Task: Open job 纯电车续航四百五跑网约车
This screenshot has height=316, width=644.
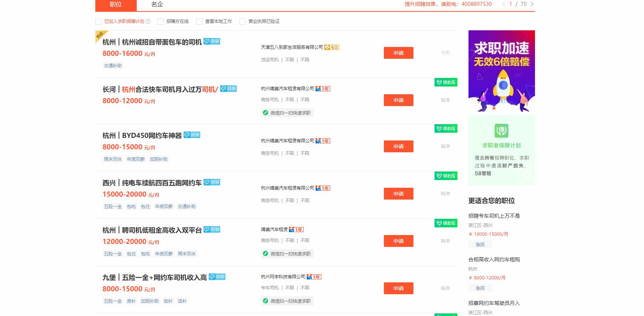Action: click(152, 183)
